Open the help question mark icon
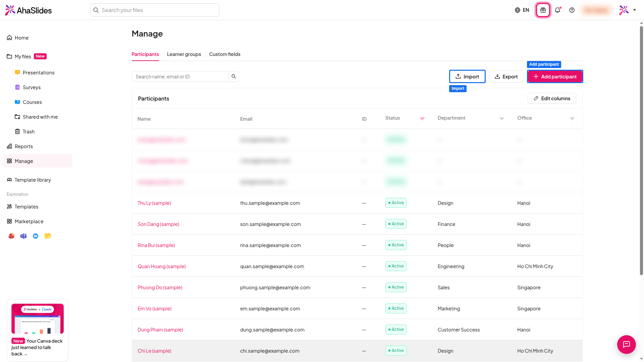This screenshot has height=362, width=644. (572, 10)
